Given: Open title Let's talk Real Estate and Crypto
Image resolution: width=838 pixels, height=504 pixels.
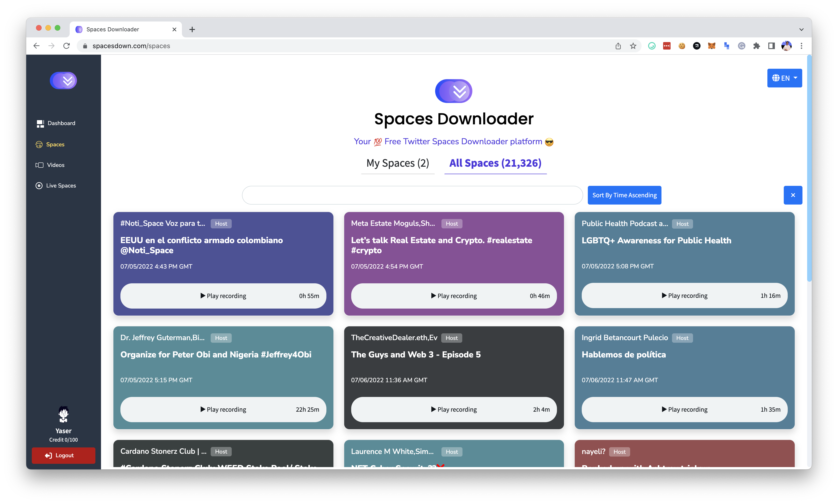Looking at the screenshot, I should point(441,245).
